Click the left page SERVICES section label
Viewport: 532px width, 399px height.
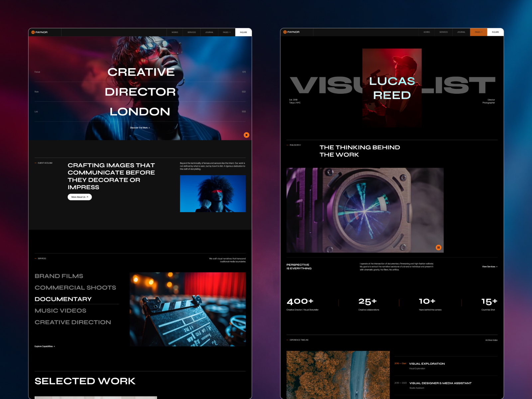40,258
